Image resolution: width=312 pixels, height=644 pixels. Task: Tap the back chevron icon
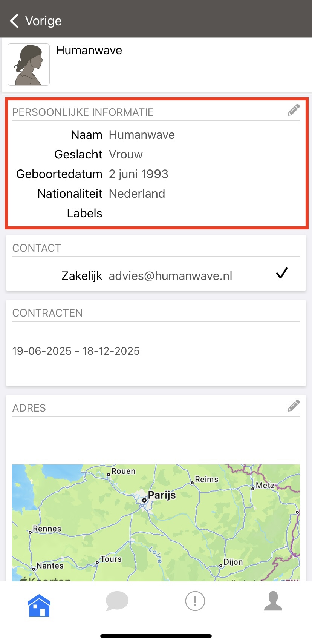pos(14,21)
